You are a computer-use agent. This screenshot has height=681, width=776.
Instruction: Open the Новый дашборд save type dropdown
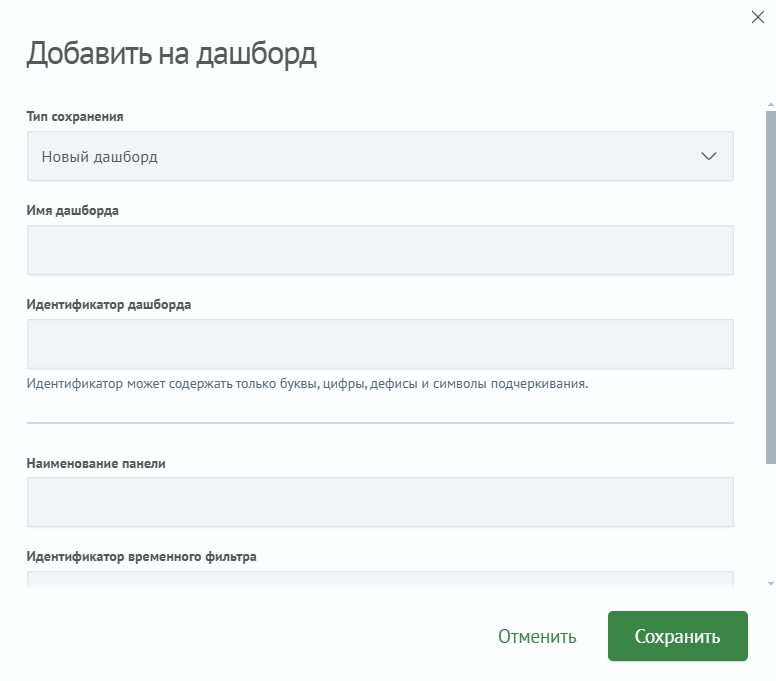pyautogui.click(x=380, y=156)
